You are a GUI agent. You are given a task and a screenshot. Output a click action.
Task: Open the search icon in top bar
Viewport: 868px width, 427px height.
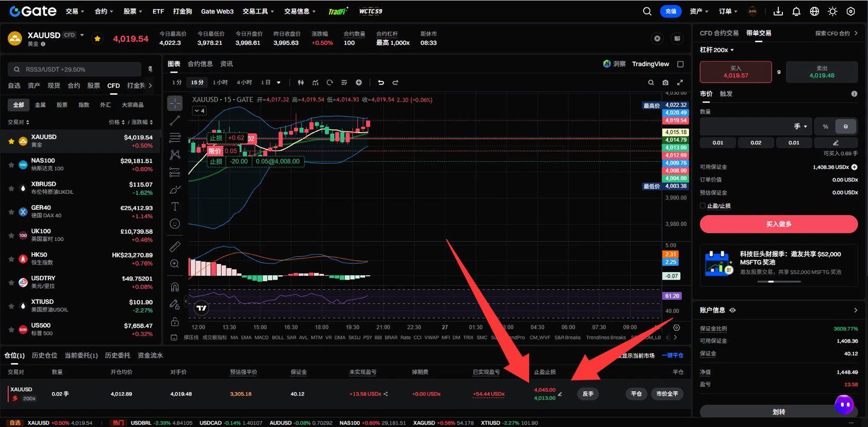[647, 11]
